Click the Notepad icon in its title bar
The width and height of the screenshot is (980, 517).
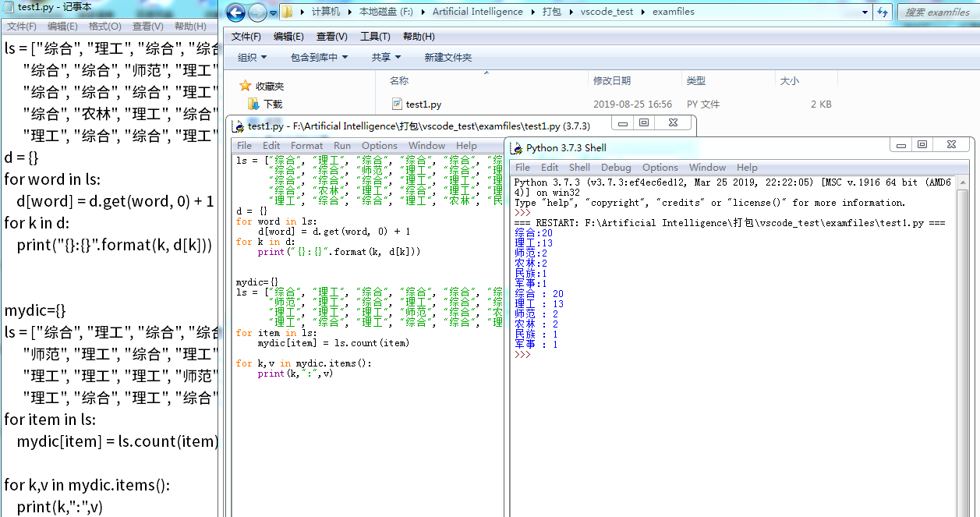[x=8, y=7]
